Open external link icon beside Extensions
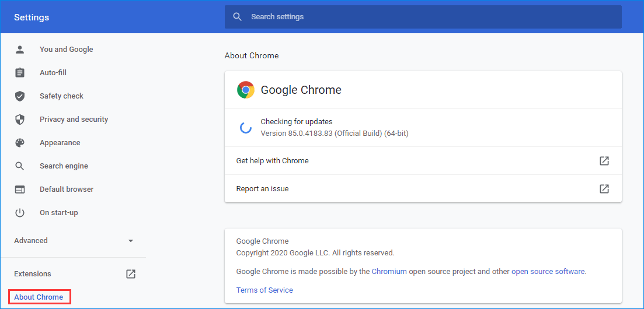 pos(131,274)
